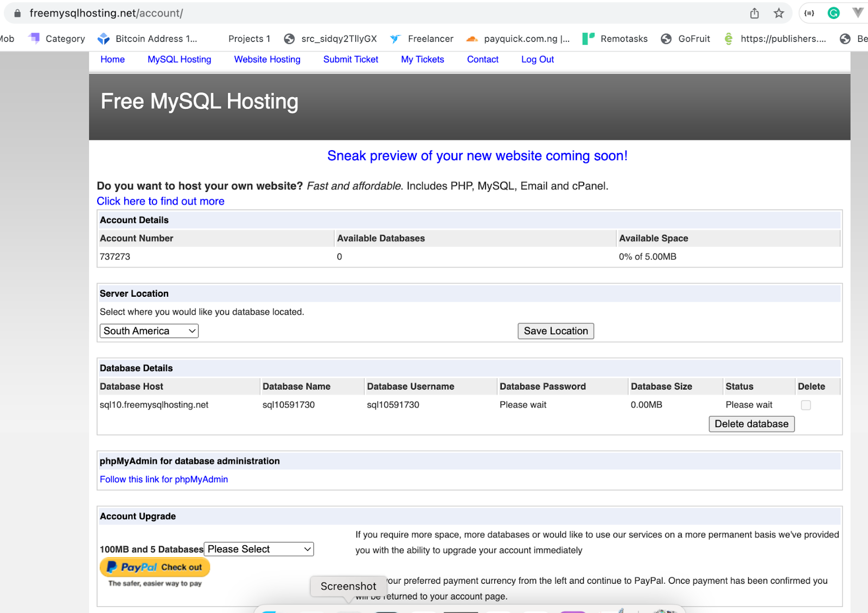Image resolution: width=868 pixels, height=613 pixels.
Task: Open the Remotasks bookmark
Action: (x=615, y=39)
